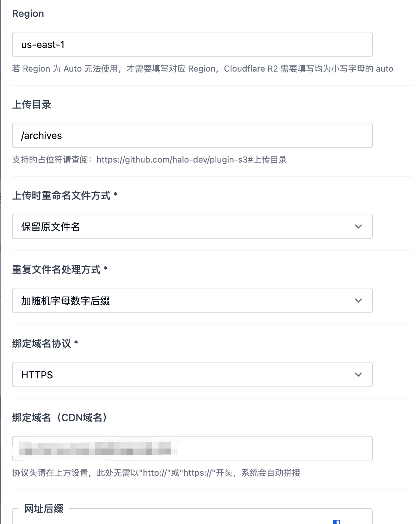
Task: Click the Region field label
Action: click(28, 13)
